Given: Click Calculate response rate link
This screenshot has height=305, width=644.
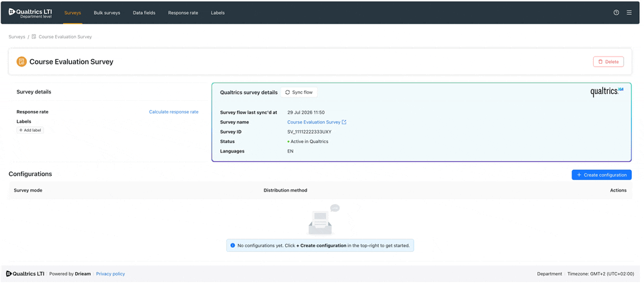Looking at the screenshot, I should [x=174, y=112].
